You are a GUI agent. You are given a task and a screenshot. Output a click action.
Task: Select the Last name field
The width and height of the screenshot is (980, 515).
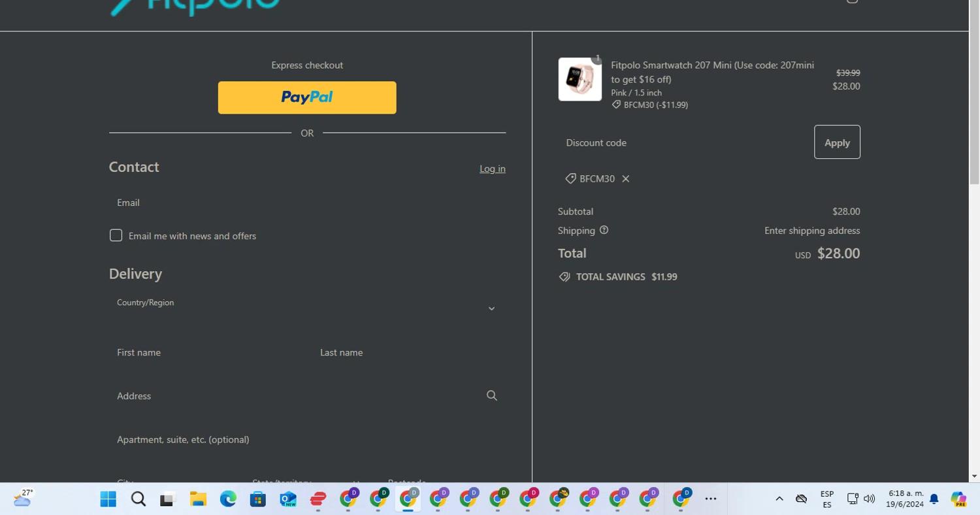tap(409, 352)
